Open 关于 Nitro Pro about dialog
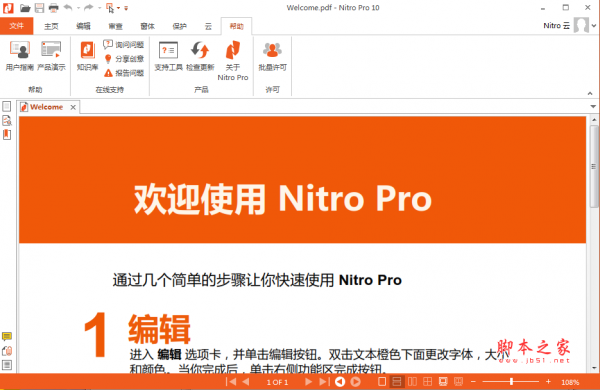 click(x=233, y=60)
